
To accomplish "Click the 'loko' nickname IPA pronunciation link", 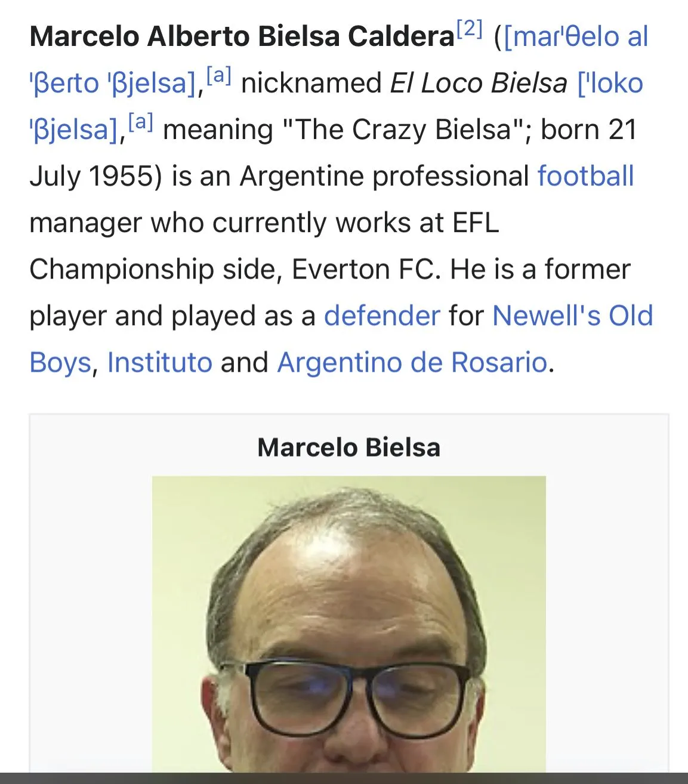I will [x=610, y=84].
